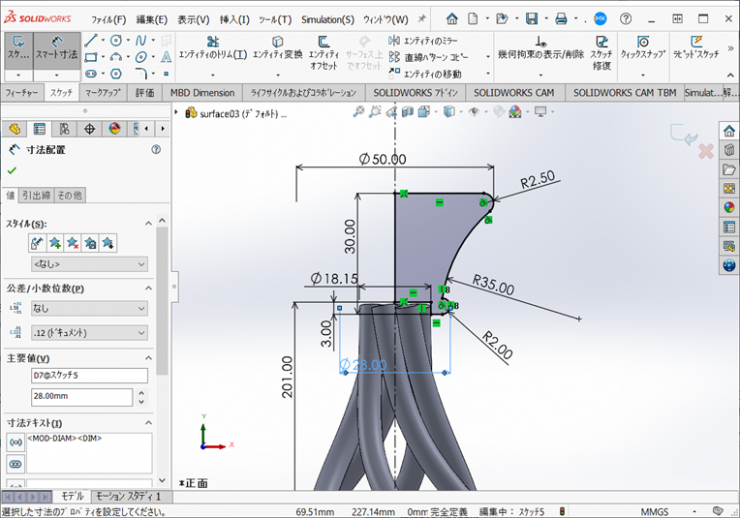Switch to the モーション スタディ 1 tab
Viewport: 740px width, 518px height.
pyautogui.click(x=128, y=496)
